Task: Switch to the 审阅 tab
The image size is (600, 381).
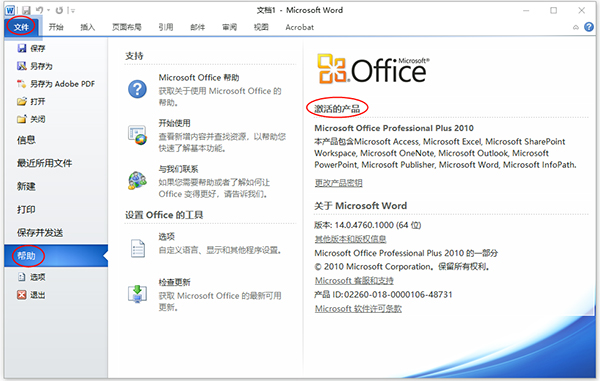Action: (x=229, y=27)
